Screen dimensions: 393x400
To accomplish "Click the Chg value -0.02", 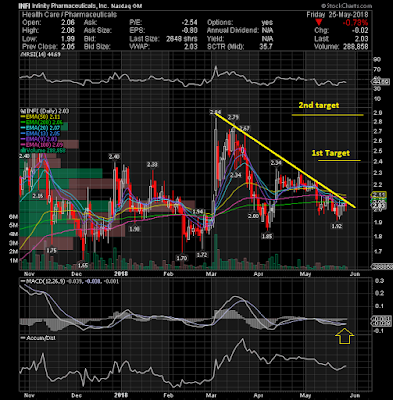I will coord(360,31).
